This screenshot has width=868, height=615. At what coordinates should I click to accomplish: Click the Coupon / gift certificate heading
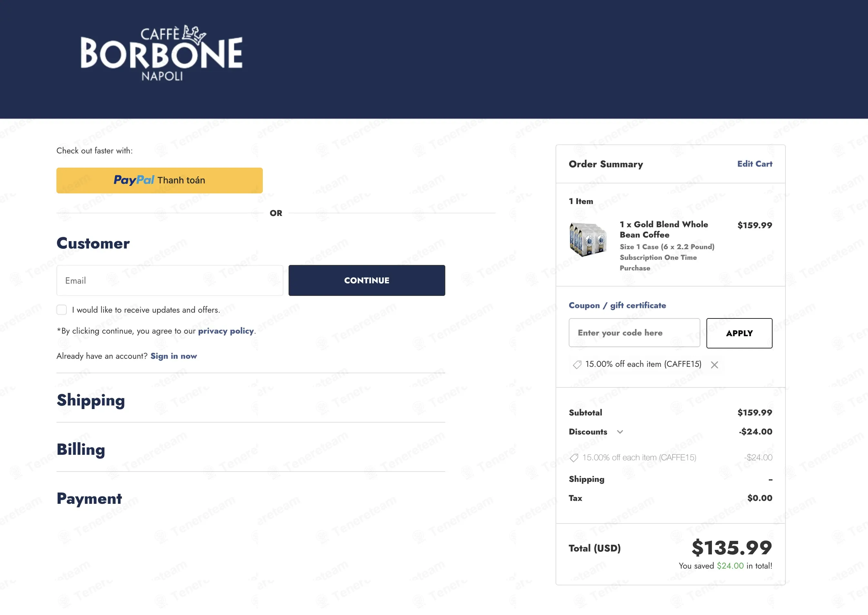point(617,305)
